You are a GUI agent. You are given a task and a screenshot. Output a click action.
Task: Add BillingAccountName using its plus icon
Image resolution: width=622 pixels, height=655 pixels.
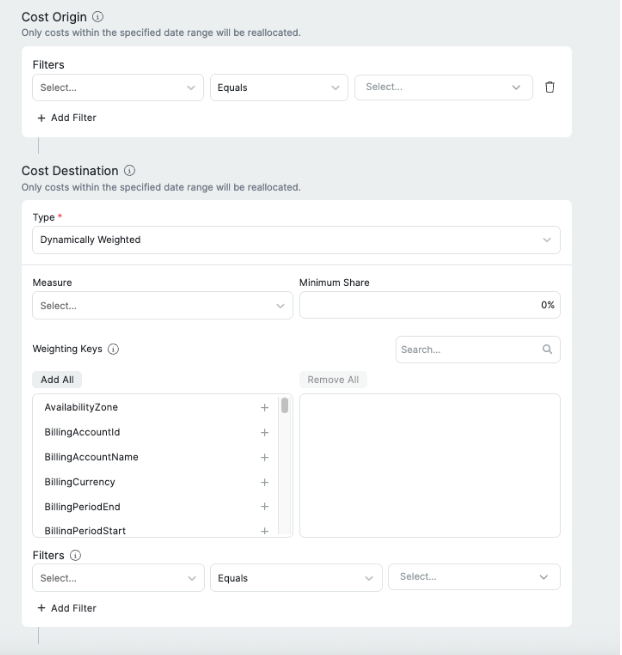(264, 457)
